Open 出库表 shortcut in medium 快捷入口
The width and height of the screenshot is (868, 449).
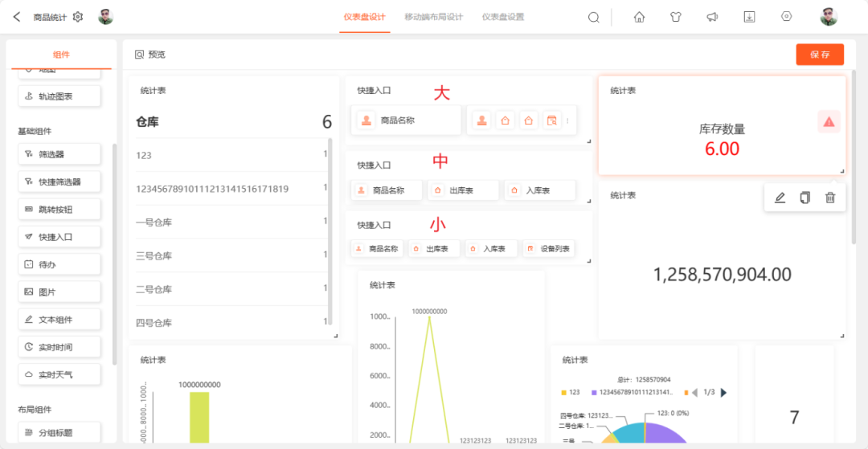(x=464, y=190)
